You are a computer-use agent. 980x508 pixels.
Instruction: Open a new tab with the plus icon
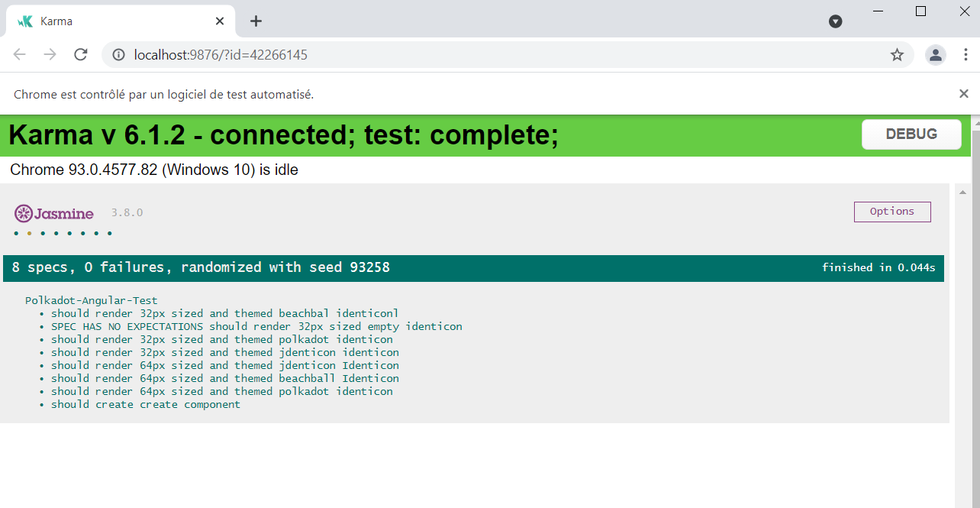256,21
